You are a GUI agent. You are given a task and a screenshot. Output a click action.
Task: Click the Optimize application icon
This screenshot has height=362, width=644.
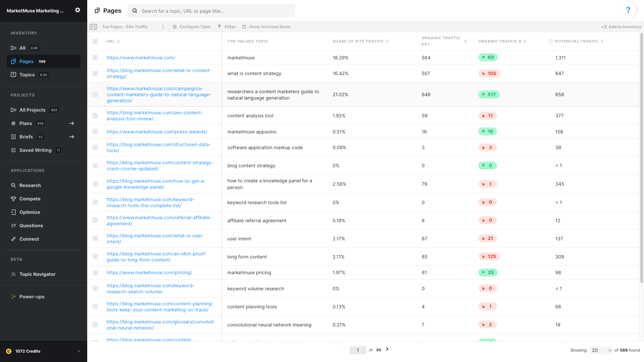(13, 212)
